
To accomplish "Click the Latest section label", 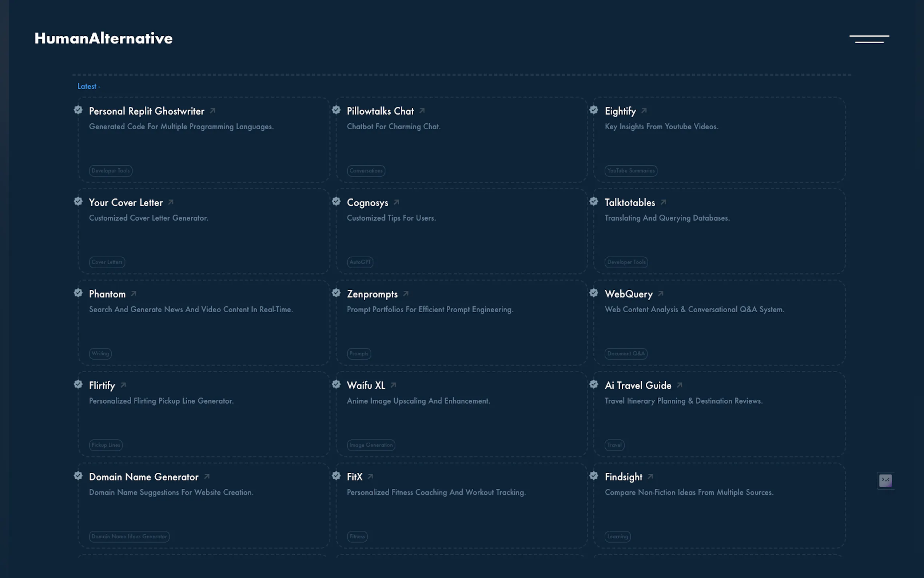I will 89,86.
